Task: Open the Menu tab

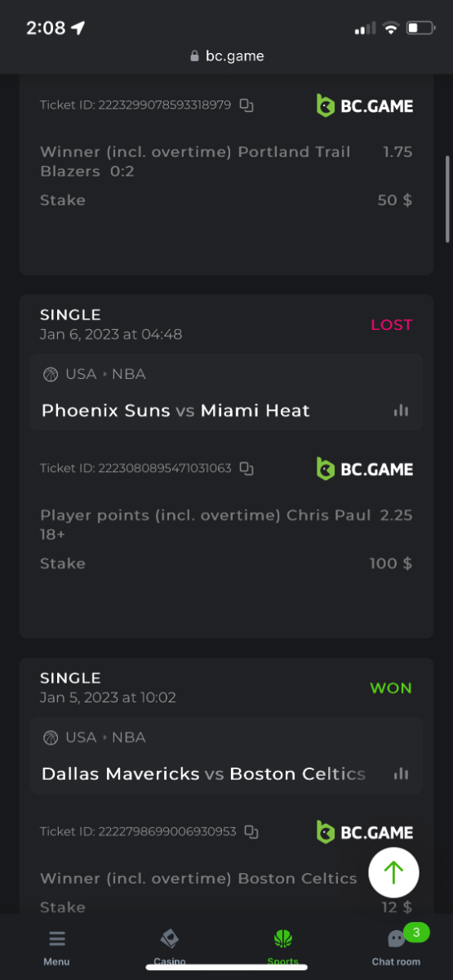Action: click(x=56, y=947)
